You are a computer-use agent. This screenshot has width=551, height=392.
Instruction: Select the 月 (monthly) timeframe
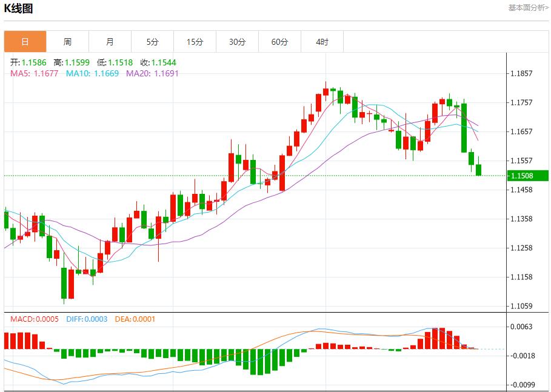coord(109,41)
